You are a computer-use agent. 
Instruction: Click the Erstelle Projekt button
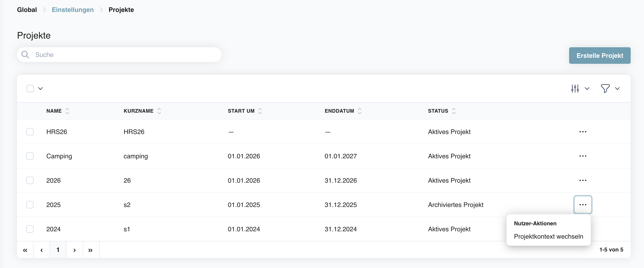599,56
